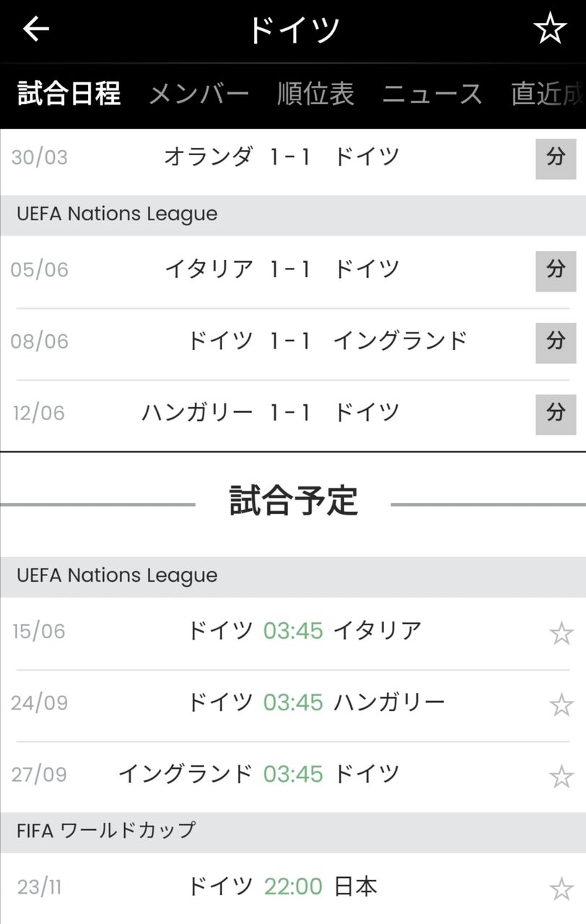The image size is (586, 924).
Task: Open the 08/06 ドイツ vs イングランド result
Action: [289, 341]
